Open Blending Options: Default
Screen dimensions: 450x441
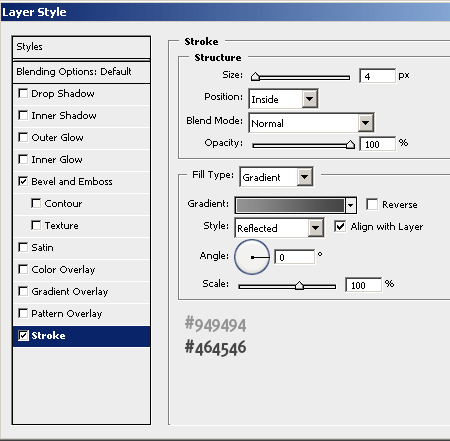(81, 72)
